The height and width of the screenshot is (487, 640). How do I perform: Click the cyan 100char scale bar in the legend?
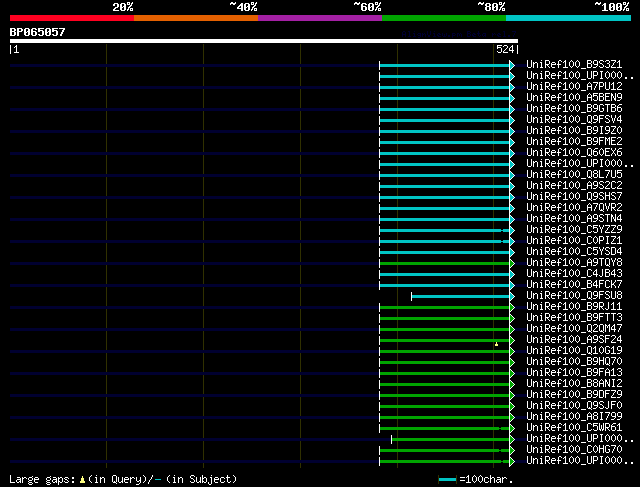(447, 480)
